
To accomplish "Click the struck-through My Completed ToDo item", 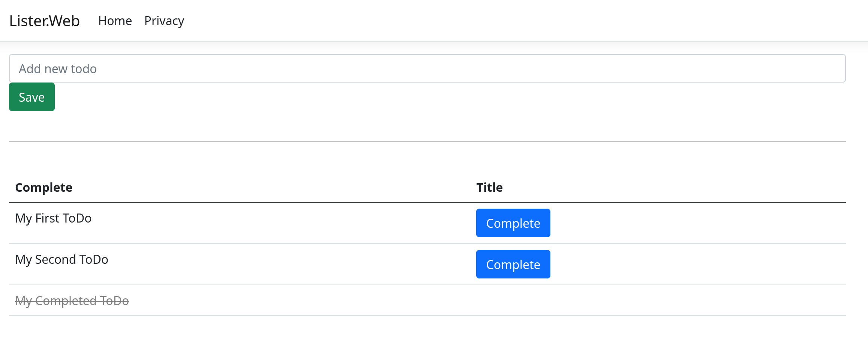I will coord(72,301).
